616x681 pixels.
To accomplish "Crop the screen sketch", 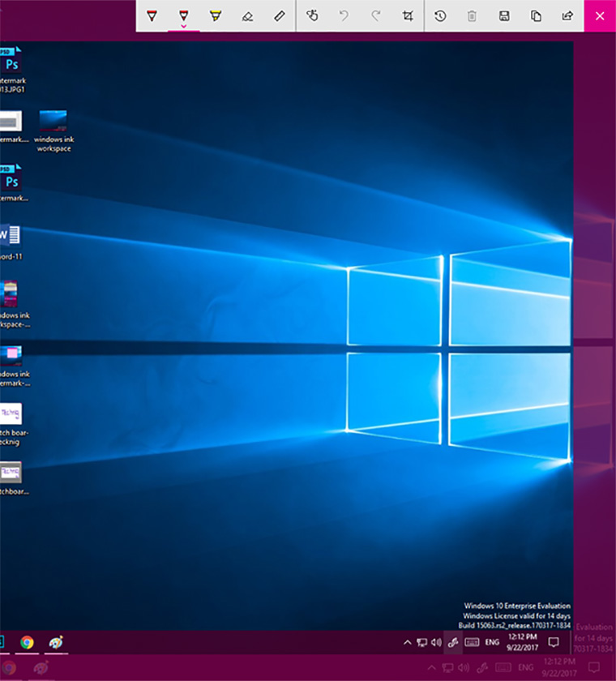I will click(408, 16).
